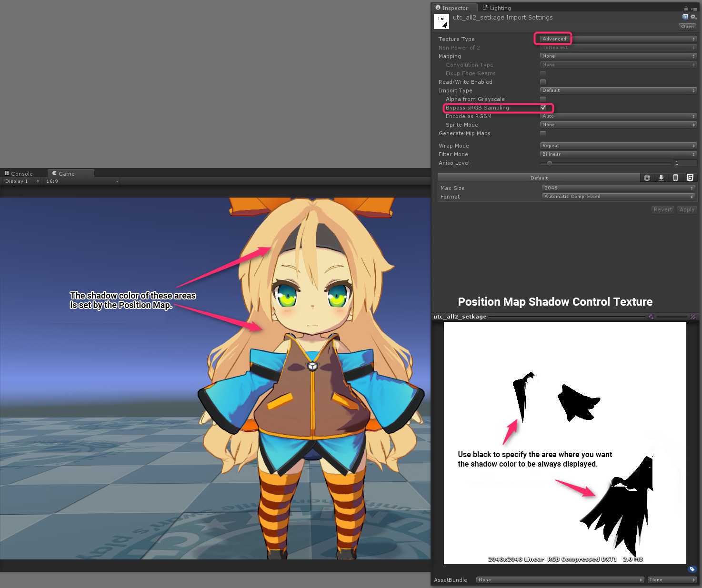702x588 pixels.
Task: Click the Open button
Action: 687,27
